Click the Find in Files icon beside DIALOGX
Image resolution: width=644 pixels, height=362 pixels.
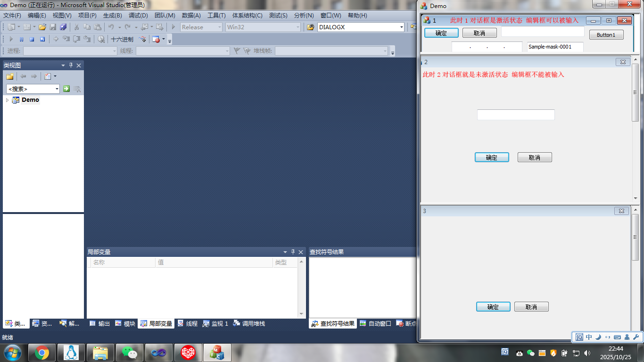310,27
